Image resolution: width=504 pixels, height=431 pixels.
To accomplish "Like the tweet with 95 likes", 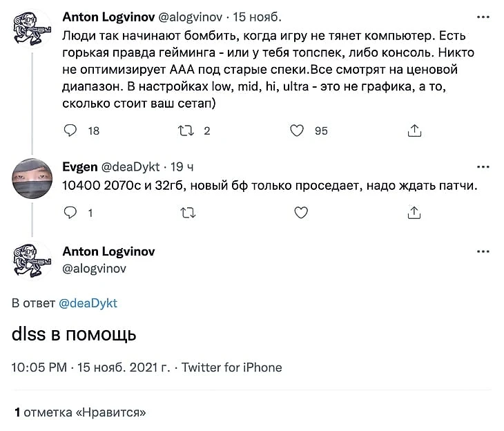I will (296, 131).
